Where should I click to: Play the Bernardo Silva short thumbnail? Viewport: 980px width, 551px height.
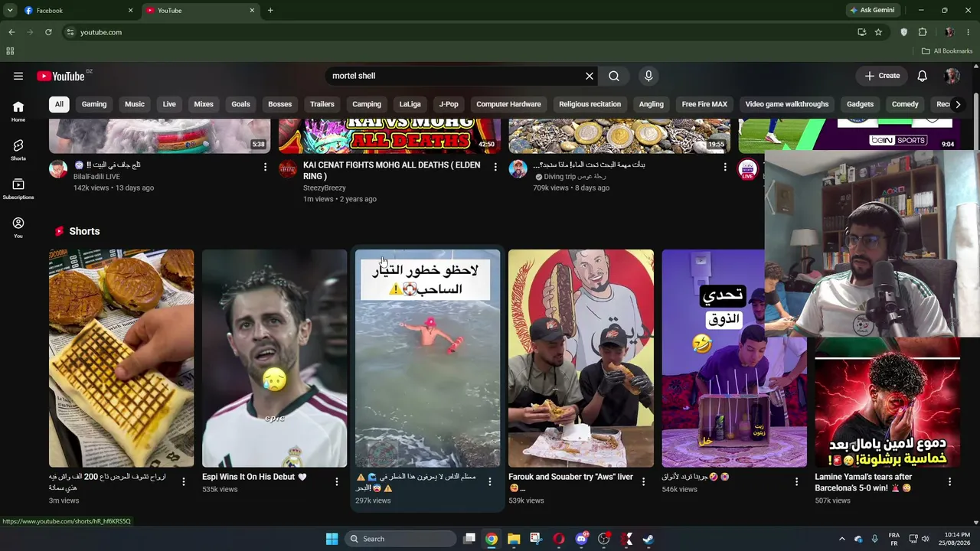(274, 358)
